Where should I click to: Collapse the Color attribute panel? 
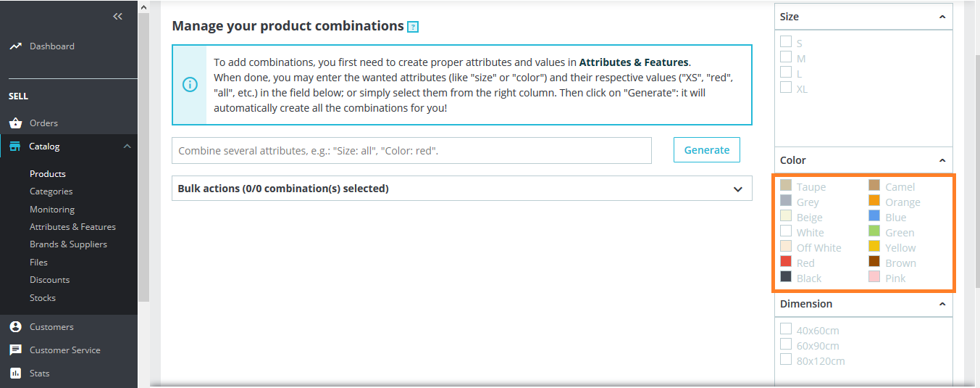click(942, 160)
